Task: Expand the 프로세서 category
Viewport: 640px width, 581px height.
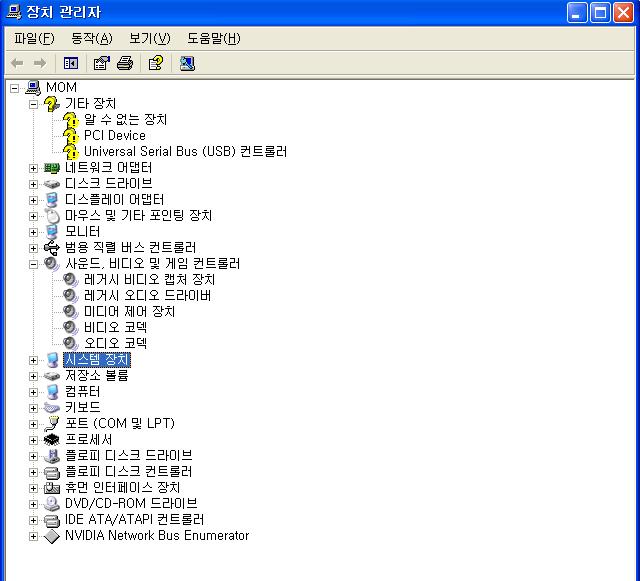Action: pyautogui.click(x=33, y=440)
